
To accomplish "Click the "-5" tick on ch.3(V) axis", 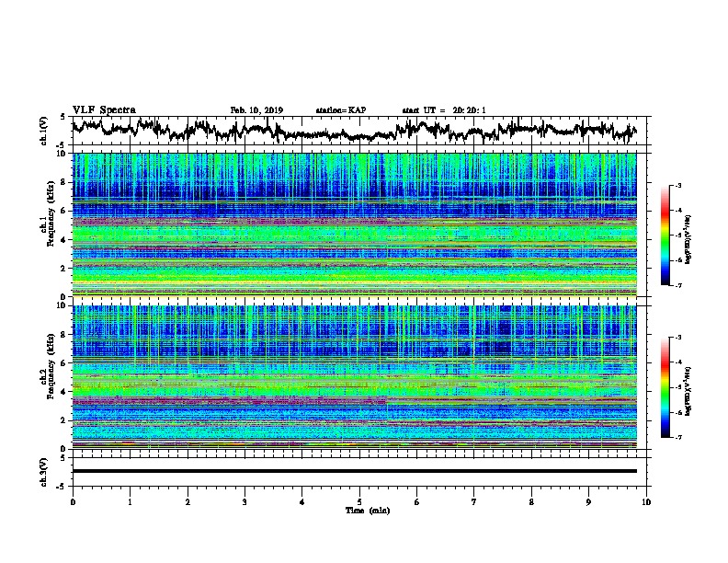I will click(62, 487).
